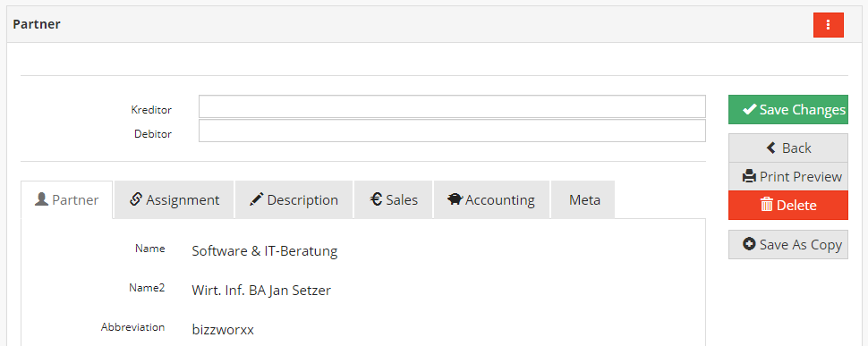Click the euro icon on Sales tab
The width and height of the screenshot is (868, 346).
point(377,199)
